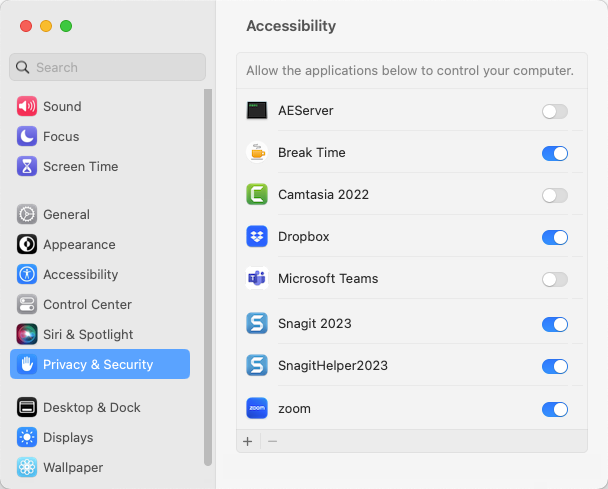The image size is (608, 489).
Task: Click the Wallpaper flower icon
Action: (x=27, y=467)
